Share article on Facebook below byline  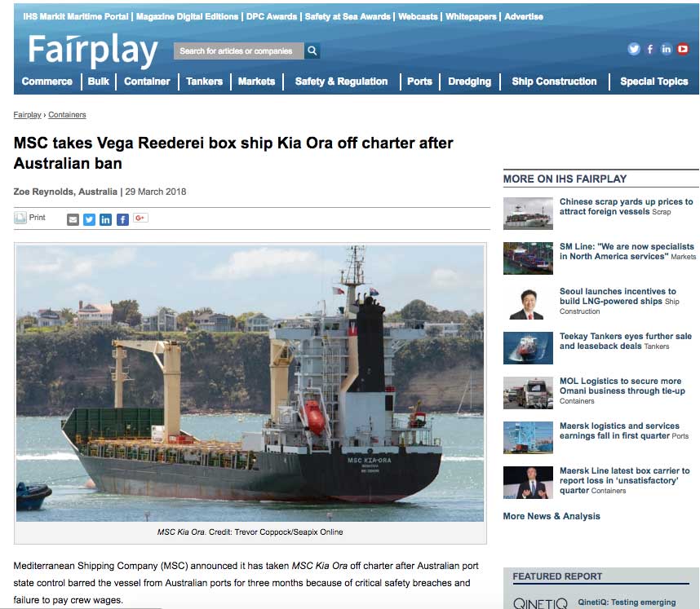[x=122, y=219]
